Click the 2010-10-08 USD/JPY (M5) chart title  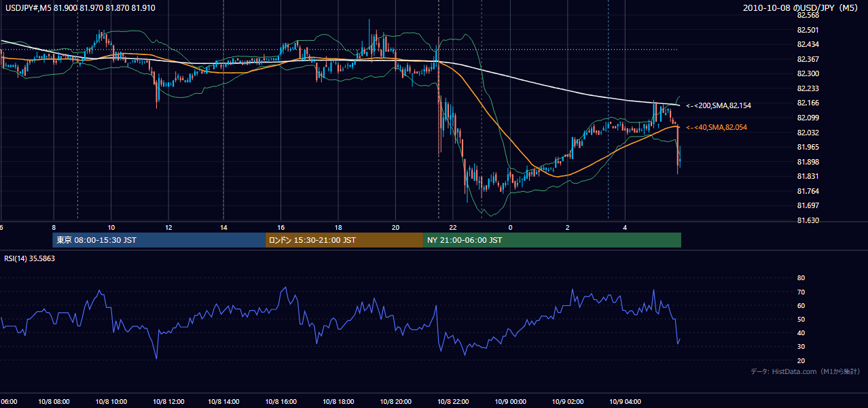(x=801, y=8)
